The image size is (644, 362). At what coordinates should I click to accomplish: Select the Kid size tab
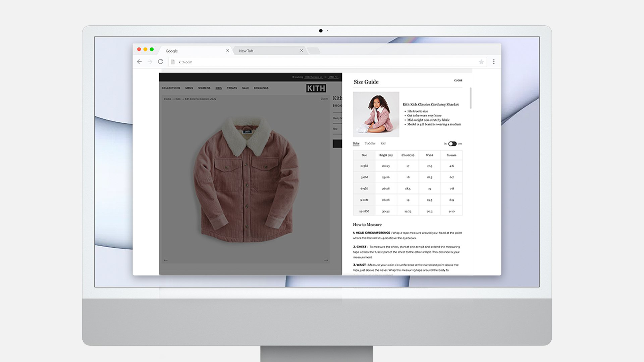coord(383,143)
